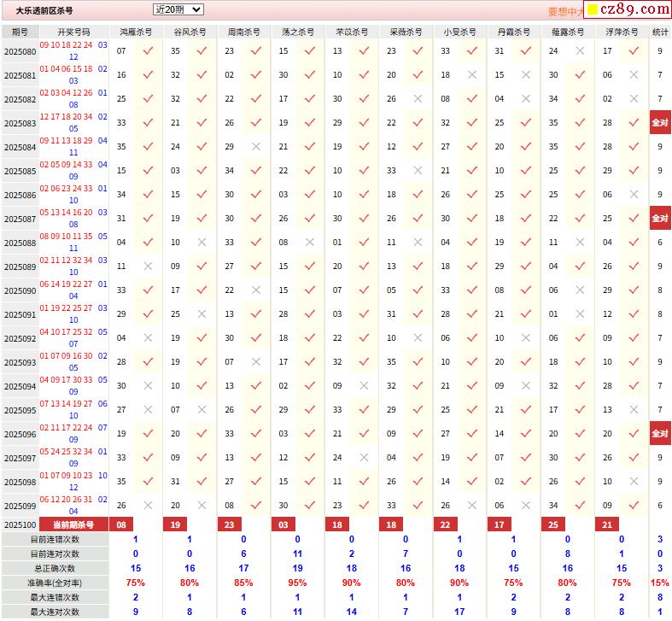Click the 周南杀号 column header
The width and height of the screenshot is (672, 621).
pyautogui.click(x=244, y=32)
